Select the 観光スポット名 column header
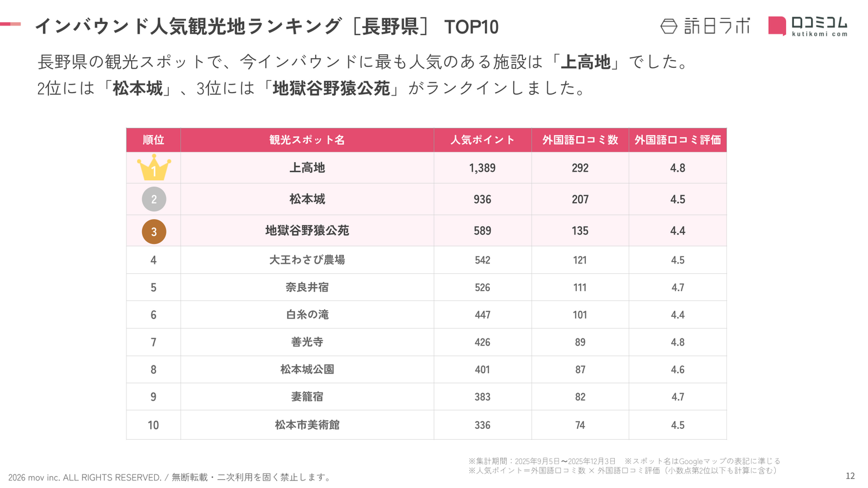 click(x=307, y=140)
